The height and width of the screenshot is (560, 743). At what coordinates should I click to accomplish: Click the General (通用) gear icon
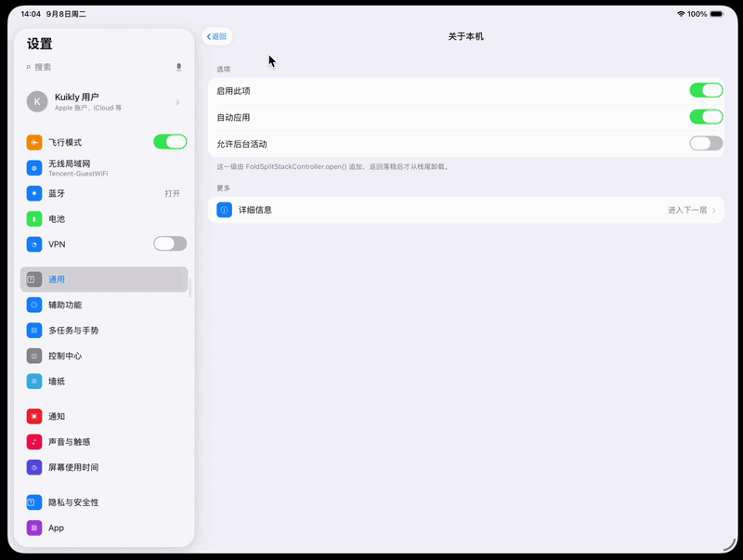click(34, 280)
